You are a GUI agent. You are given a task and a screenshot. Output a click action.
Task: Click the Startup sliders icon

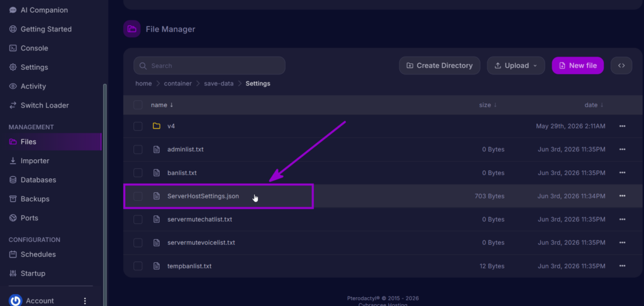click(x=13, y=273)
